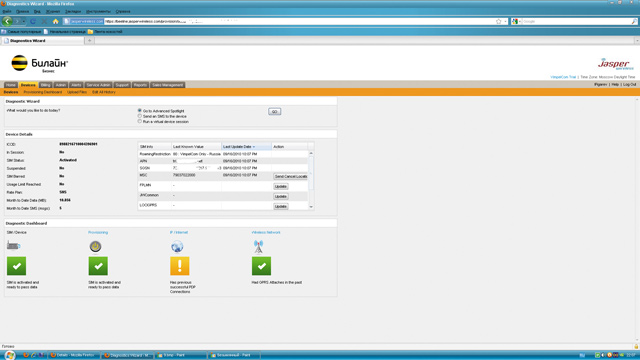Viewport: 640px width, 360px height.
Task: Open Edit All History submenu item
Action: [x=104, y=92]
